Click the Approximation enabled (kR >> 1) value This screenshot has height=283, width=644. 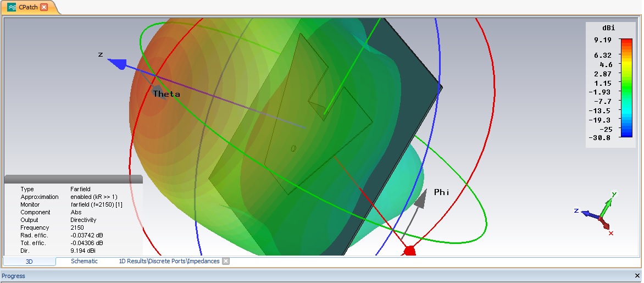click(94, 197)
